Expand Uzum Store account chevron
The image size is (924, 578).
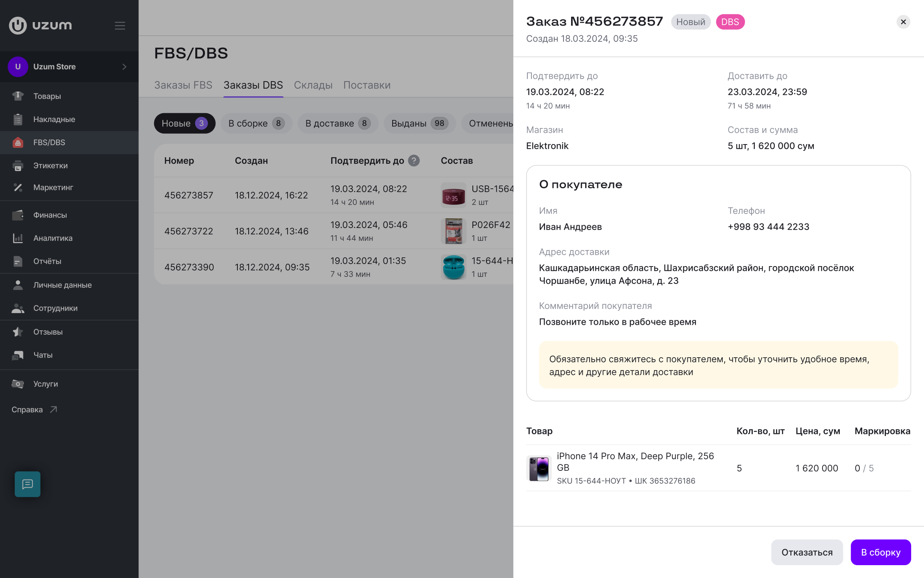coord(124,67)
